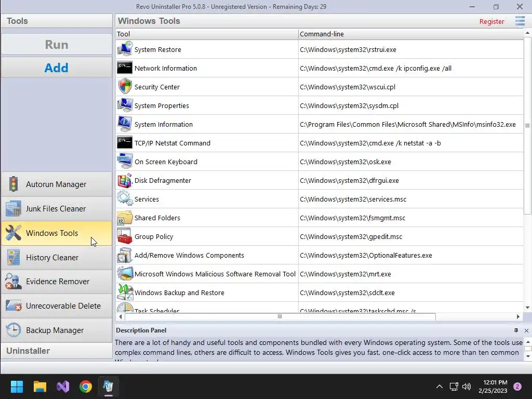
Task: Click the Malicious Software Removal Tool icon
Action: (x=125, y=274)
